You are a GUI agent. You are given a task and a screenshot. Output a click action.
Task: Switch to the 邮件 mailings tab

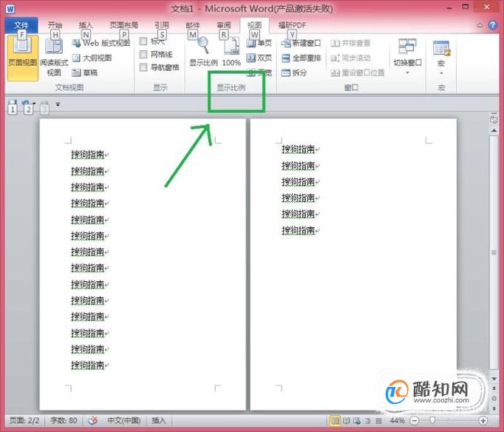coord(193,25)
